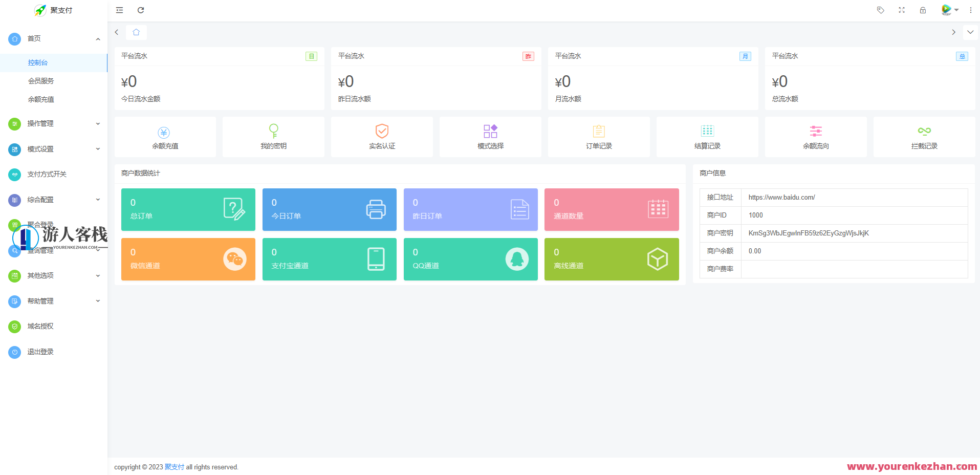Open 订单记录 shortcut tile
The image size is (980, 475).
(x=599, y=137)
